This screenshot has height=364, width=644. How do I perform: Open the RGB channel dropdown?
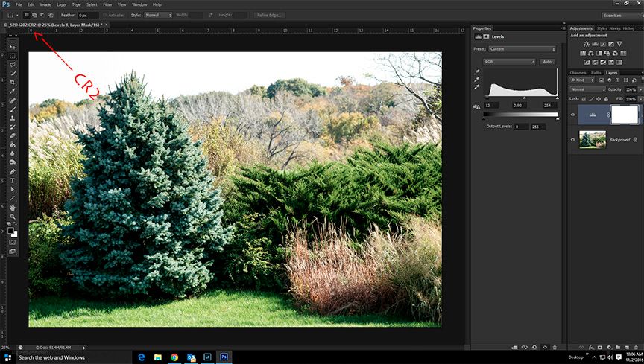click(x=508, y=61)
